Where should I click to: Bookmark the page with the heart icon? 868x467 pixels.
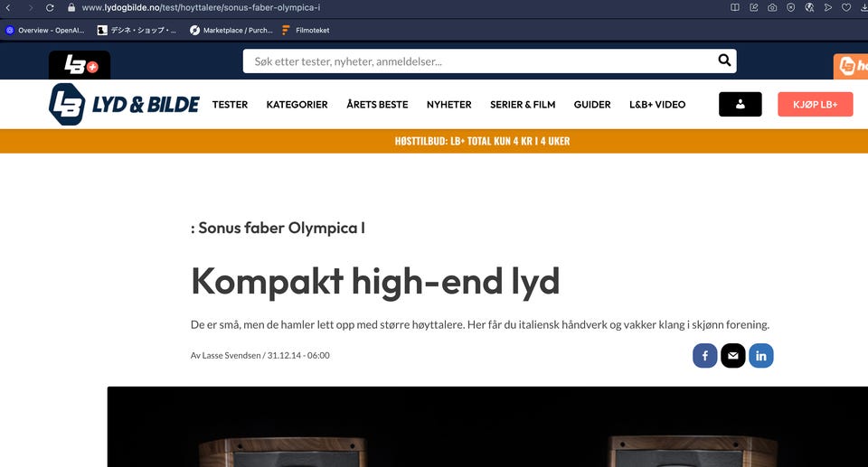point(846,8)
